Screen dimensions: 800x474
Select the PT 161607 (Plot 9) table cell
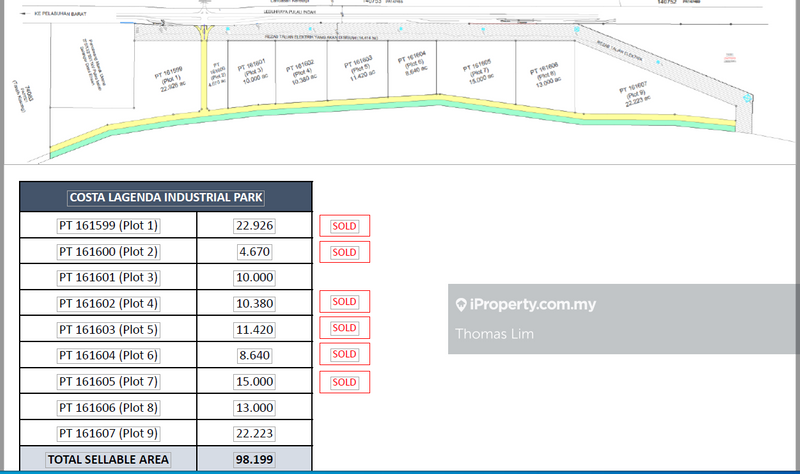[108, 434]
